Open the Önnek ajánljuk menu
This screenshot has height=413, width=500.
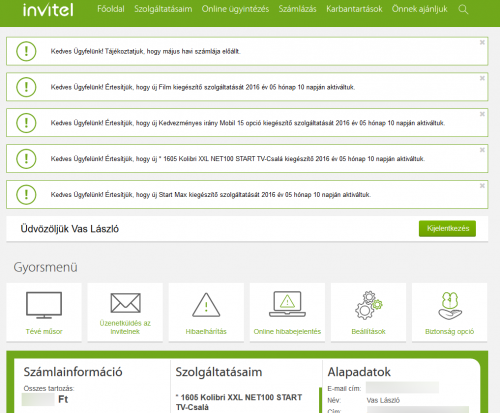click(420, 9)
